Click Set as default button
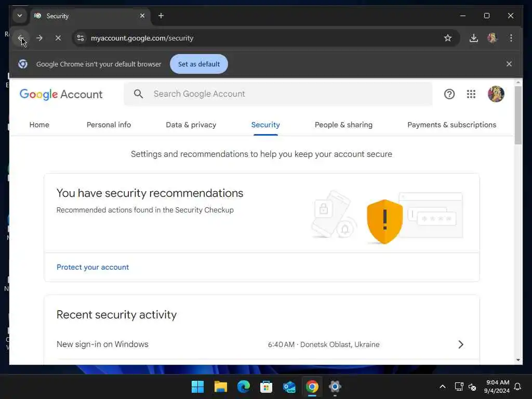Screen dimensions: 532x399 point(199,64)
